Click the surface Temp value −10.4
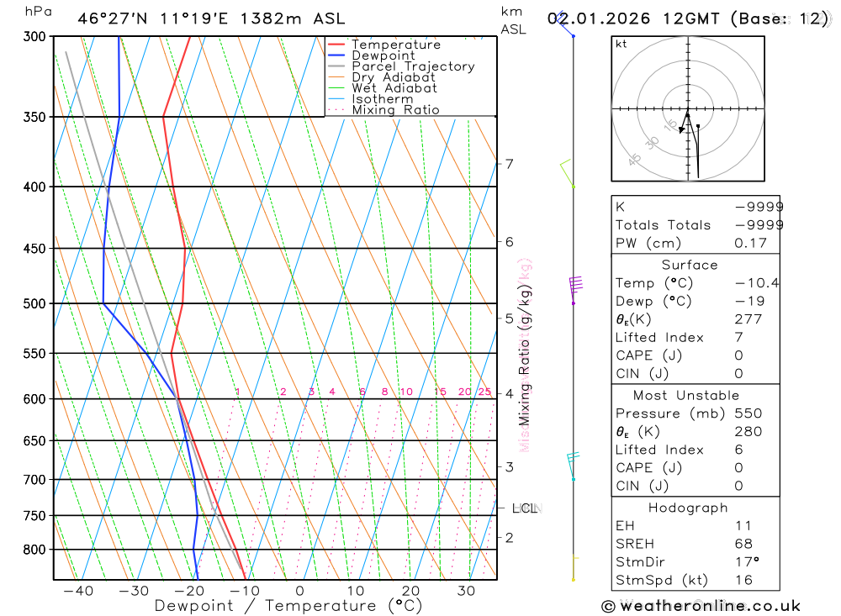841x616 pixels. 757,283
